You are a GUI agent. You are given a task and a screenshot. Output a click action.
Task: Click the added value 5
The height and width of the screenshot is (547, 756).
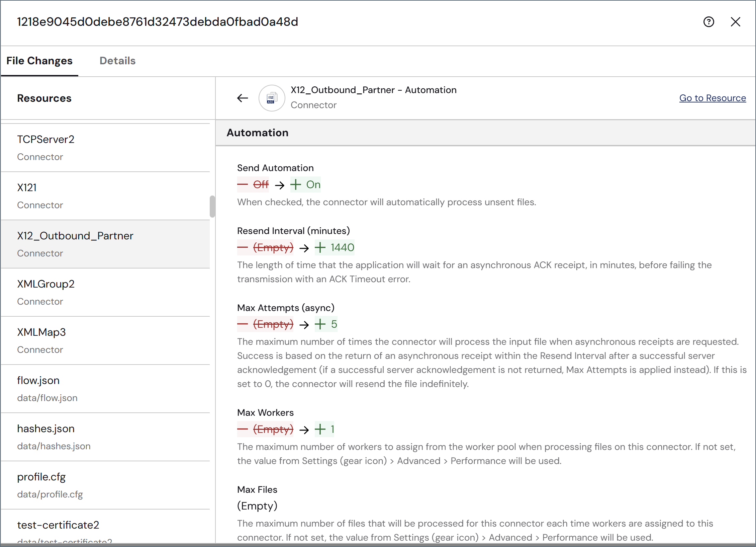pos(326,324)
